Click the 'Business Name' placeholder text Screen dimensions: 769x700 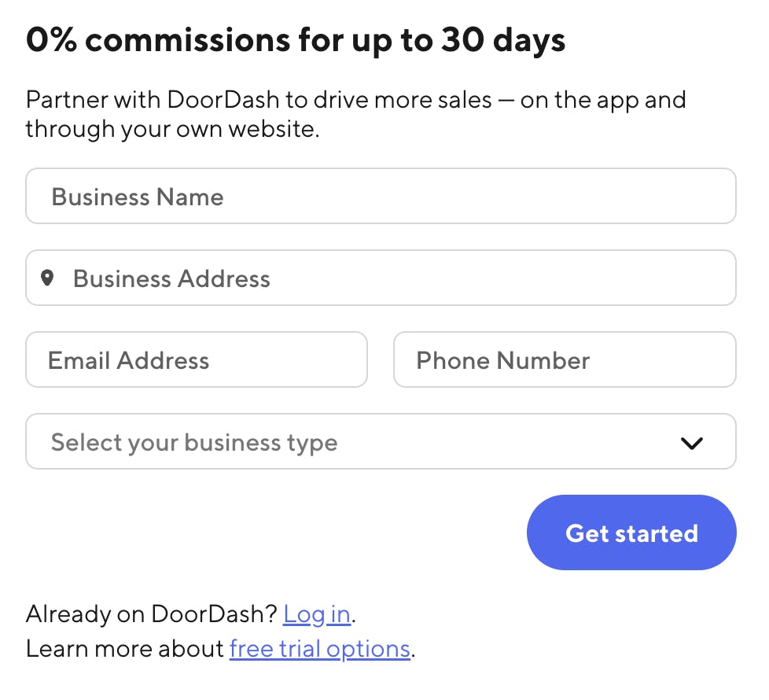tap(138, 197)
